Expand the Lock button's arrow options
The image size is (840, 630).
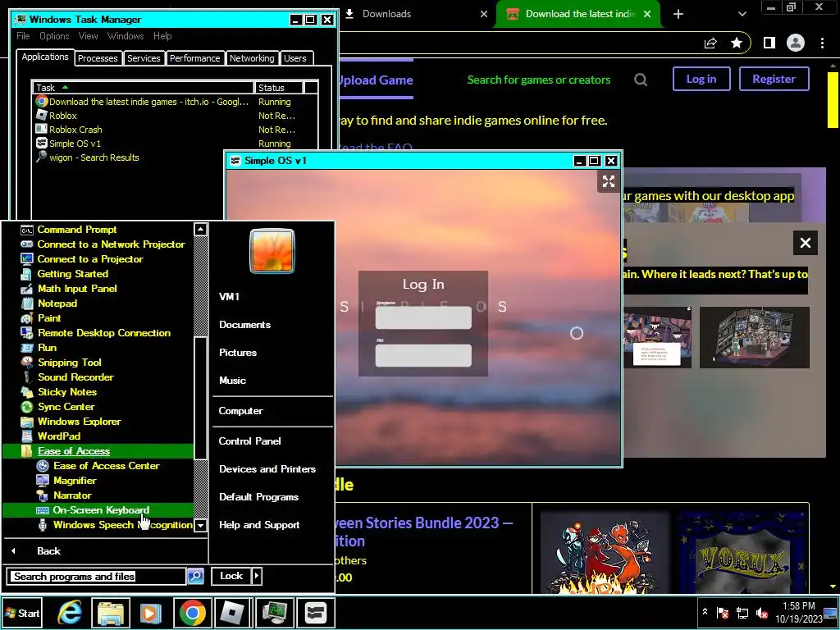[x=257, y=576]
